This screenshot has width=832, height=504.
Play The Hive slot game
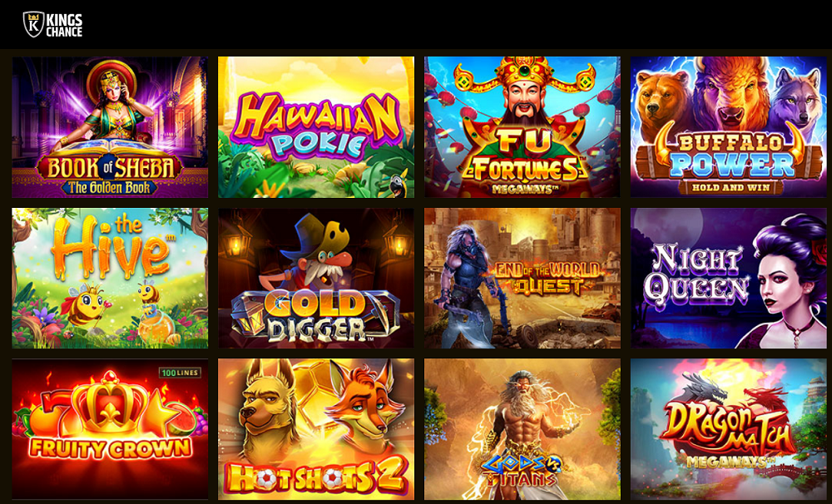[110, 278]
